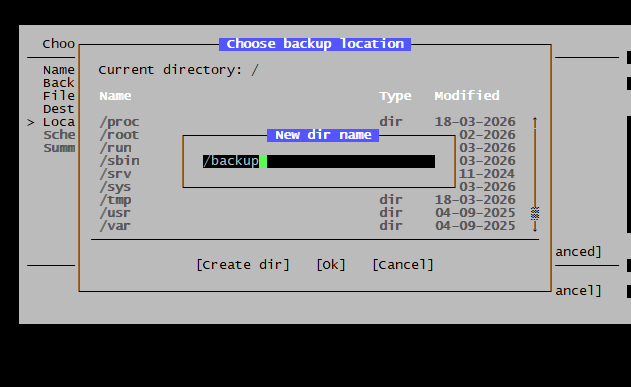Select the /sys directory entry
This screenshot has height=387, width=631.
[x=115, y=187]
